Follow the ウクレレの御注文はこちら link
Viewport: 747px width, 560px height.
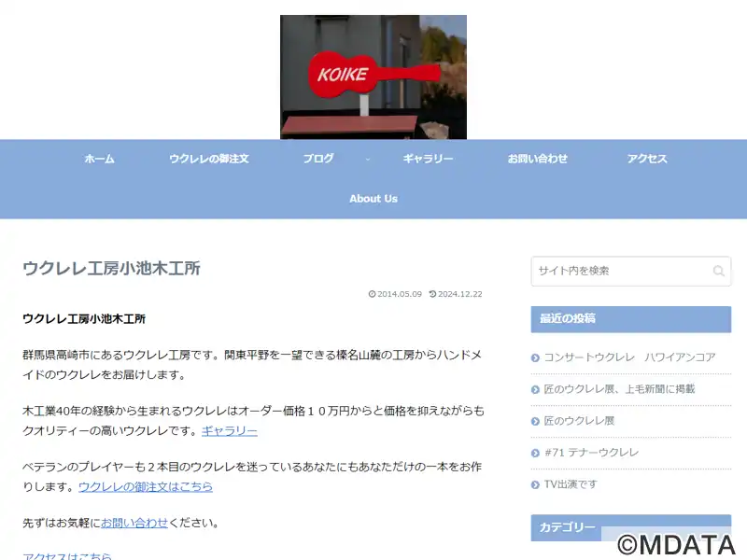coord(146,486)
